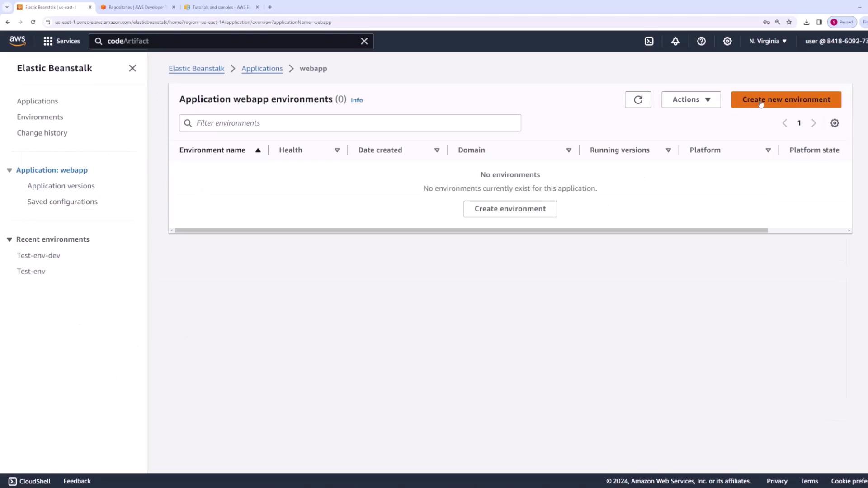Image resolution: width=868 pixels, height=488 pixels.
Task: Open Application versions in sidebar
Action: coord(61,186)
